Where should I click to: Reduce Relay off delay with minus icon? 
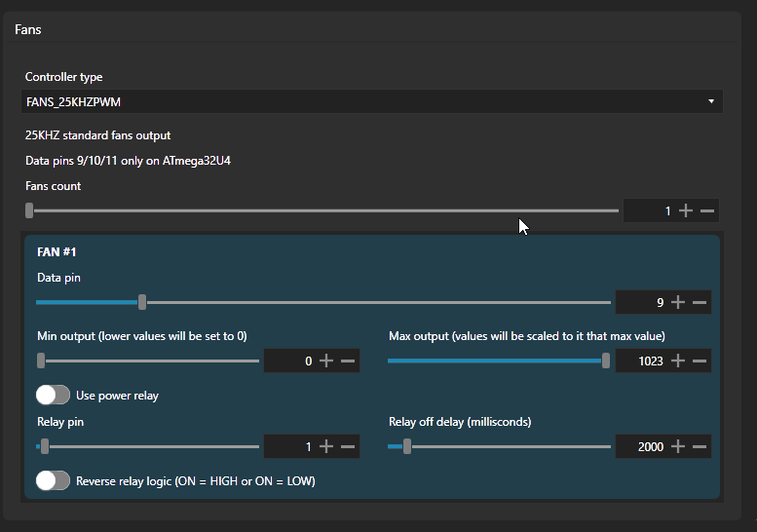700,446
